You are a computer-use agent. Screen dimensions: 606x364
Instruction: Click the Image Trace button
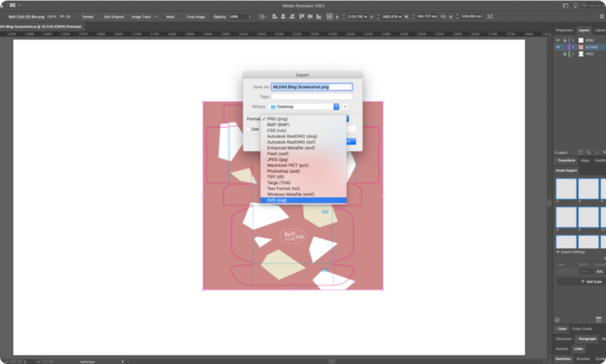tap(141, 16)
